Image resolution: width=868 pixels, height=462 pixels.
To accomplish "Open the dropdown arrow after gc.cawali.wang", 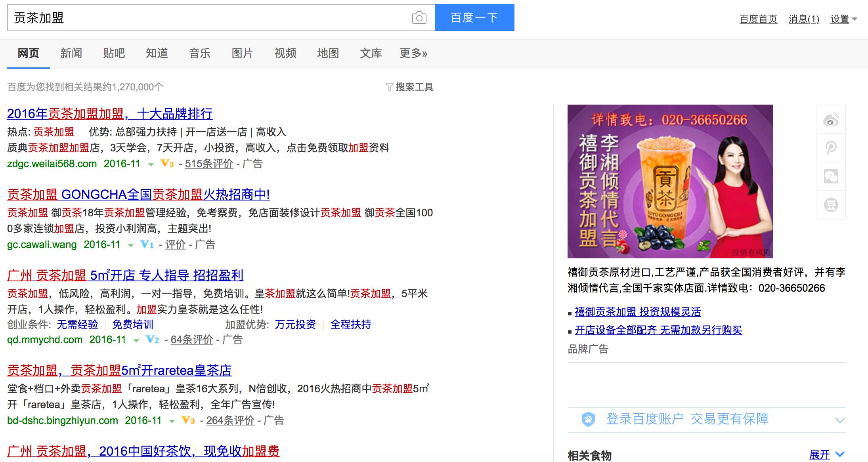I will point(130,246).
